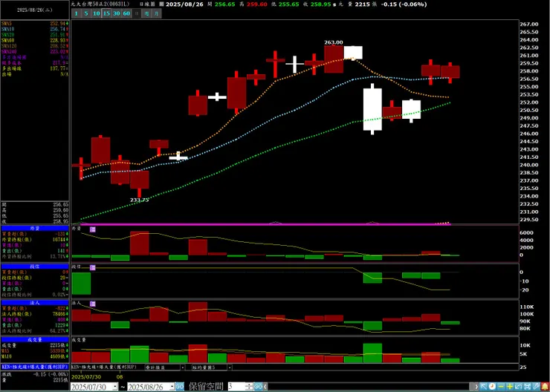Click the 08 month timeline marker
550x392 pixels.
(120, 377)
